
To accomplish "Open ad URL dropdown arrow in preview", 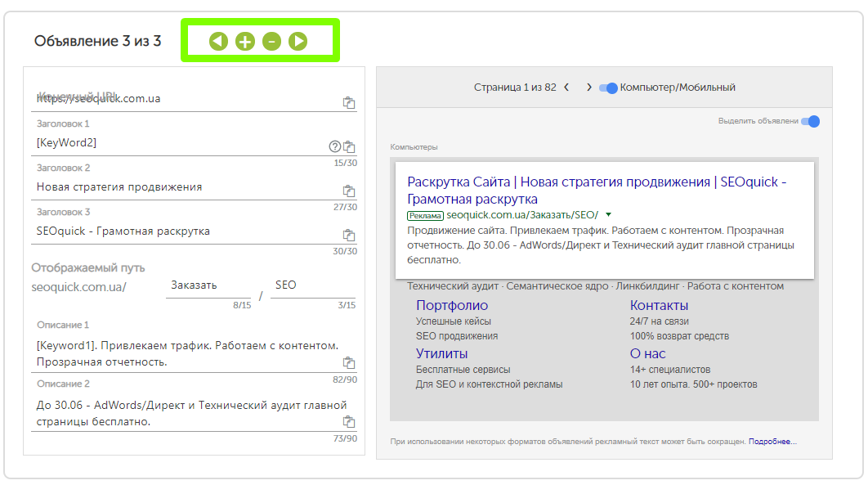I will point(608,215).
